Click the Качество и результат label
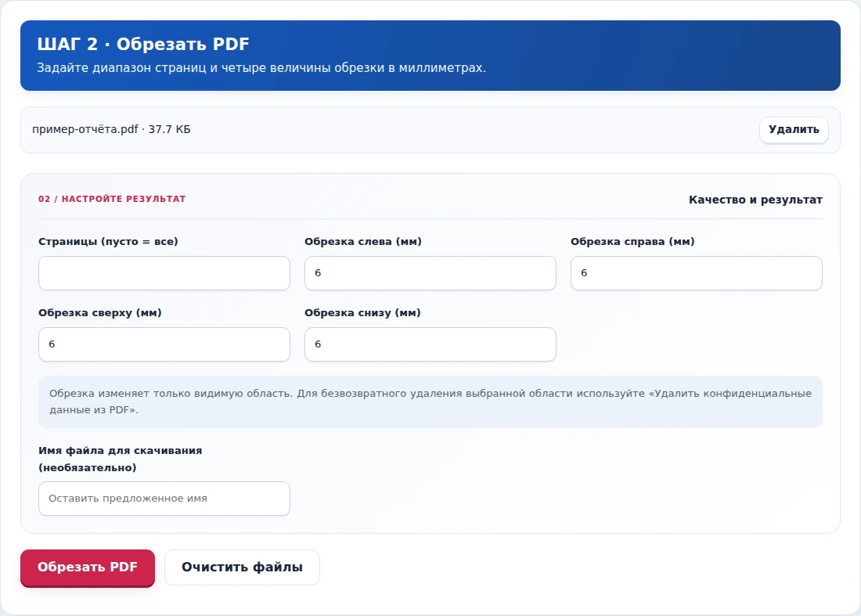 pyautogui.click(x=755, y=200)
